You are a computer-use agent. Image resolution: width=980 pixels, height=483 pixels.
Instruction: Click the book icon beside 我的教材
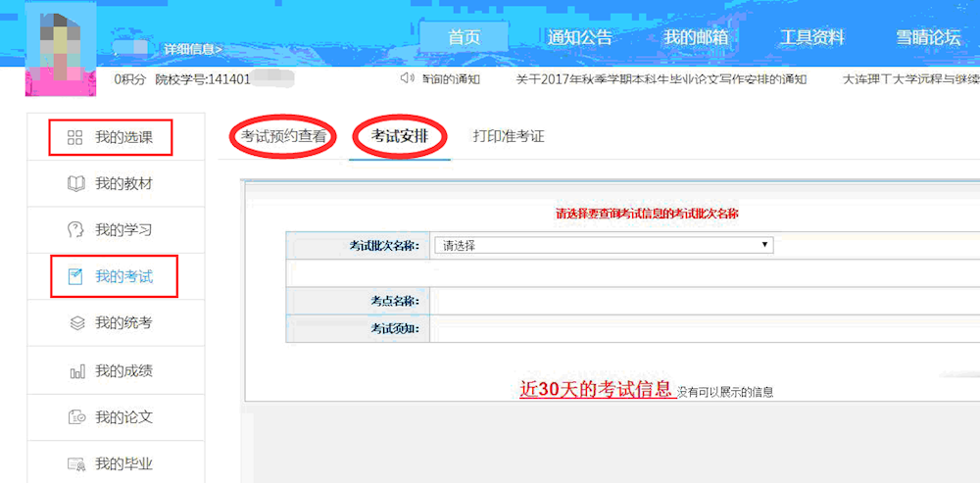pyautogui.click(x=75, y=184)
